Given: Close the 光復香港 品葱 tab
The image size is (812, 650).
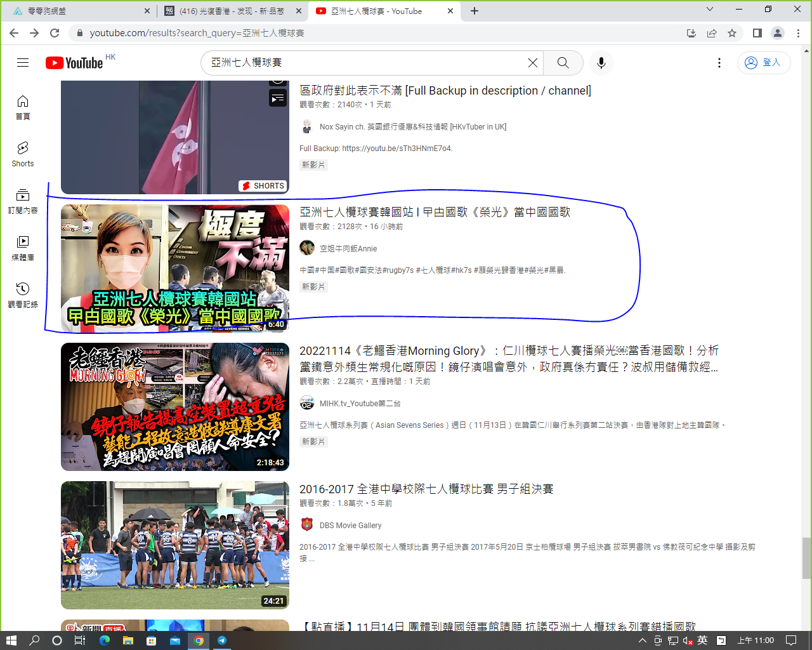Looking at the screenshot, I should (x=299, y=11).
